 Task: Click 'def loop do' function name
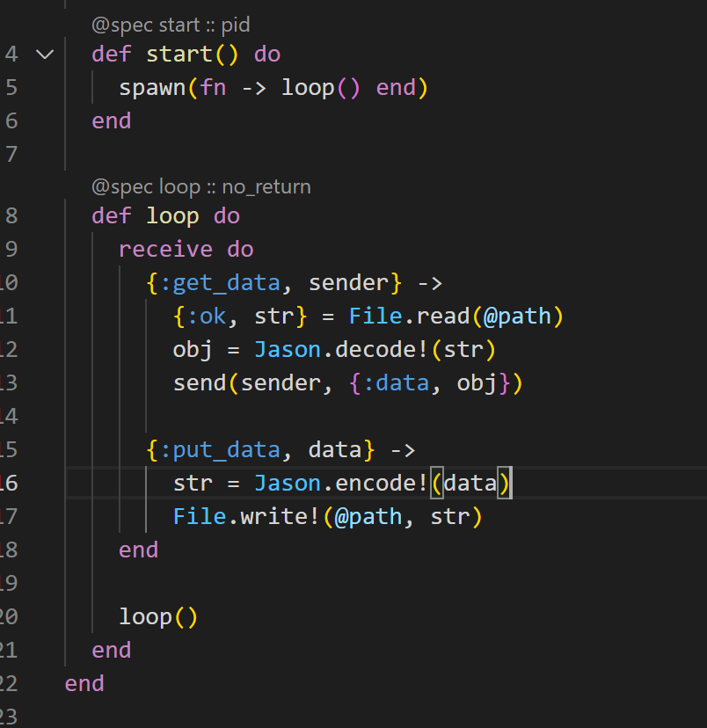pyautogui.click(x=172, y=216)
